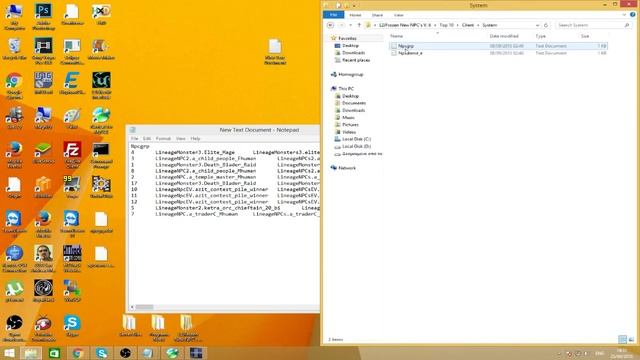Click Explorer refresh button near address bar

[x=546, y=25]
